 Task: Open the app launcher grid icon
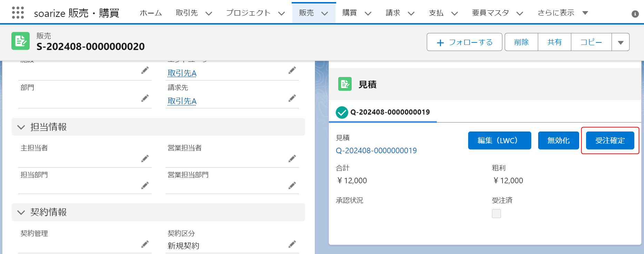coord(18,13)
